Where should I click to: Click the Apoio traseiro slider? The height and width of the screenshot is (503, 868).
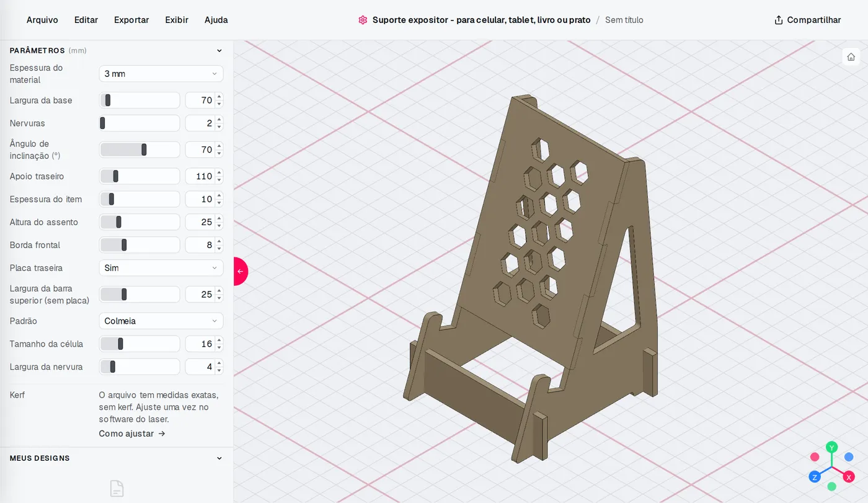tap(139, 176)
